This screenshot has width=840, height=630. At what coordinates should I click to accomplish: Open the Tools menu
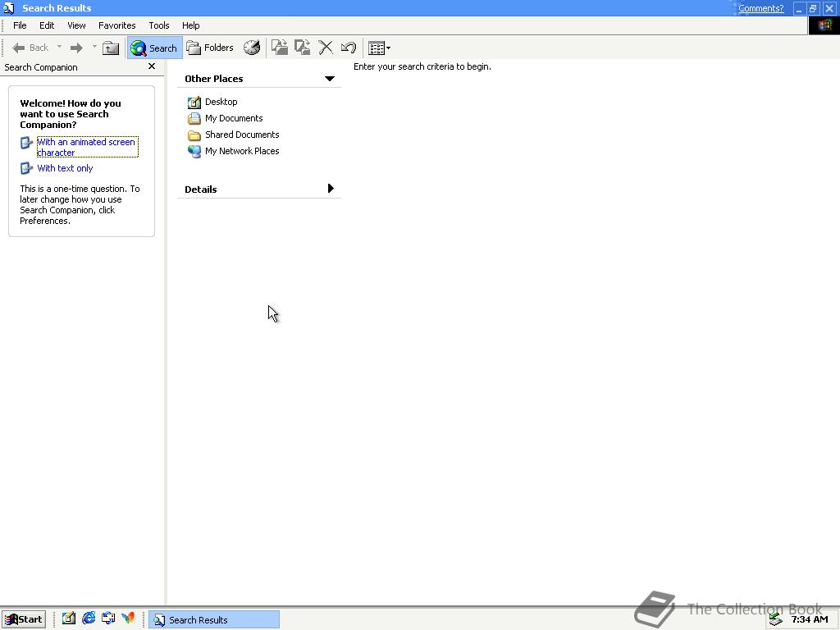coord(158,25)
